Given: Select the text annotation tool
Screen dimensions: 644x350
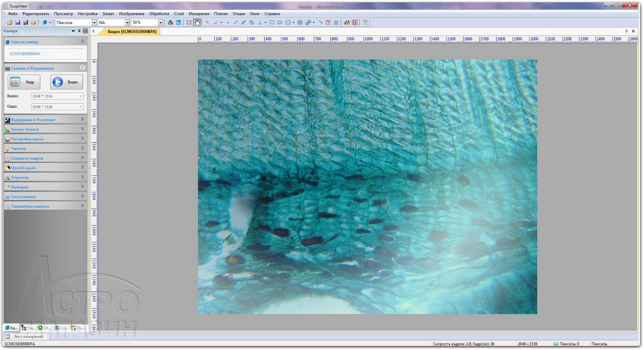Looking at the screenshot, I should tap(328, 23).
